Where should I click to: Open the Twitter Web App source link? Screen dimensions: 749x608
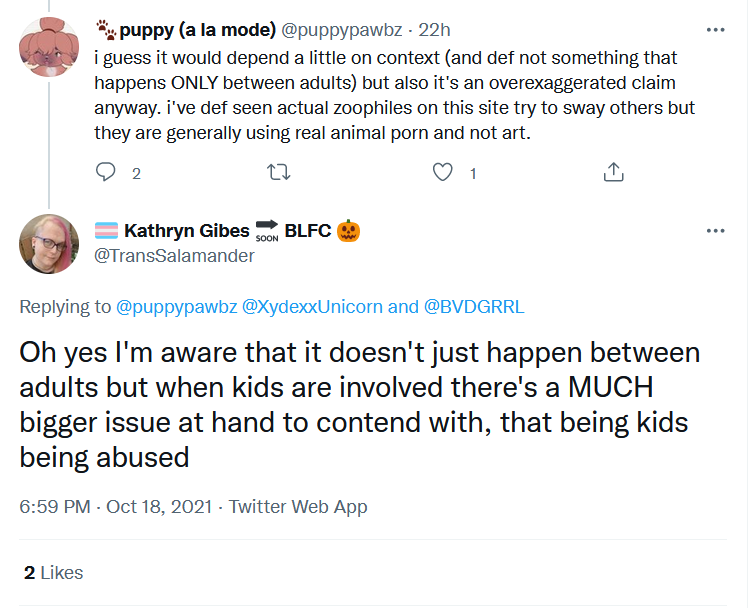pyautogui.click(x=298, y=507)
